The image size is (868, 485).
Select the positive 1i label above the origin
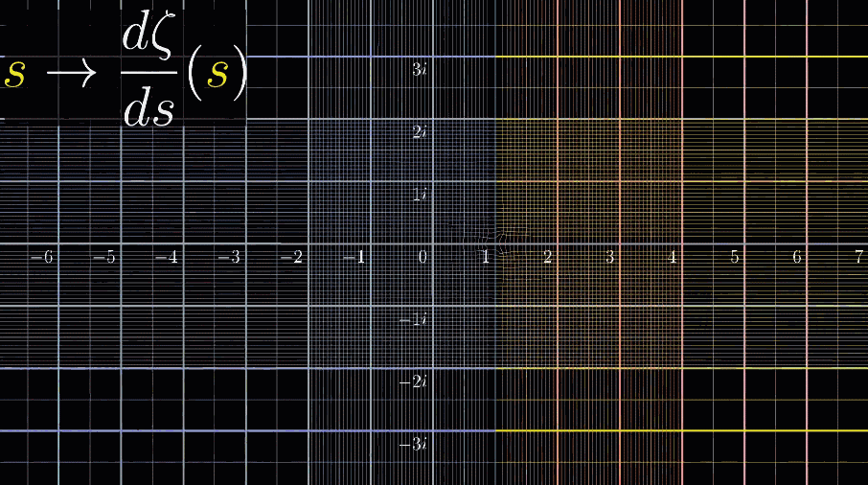pyautogui.click(x=419, y=195)
